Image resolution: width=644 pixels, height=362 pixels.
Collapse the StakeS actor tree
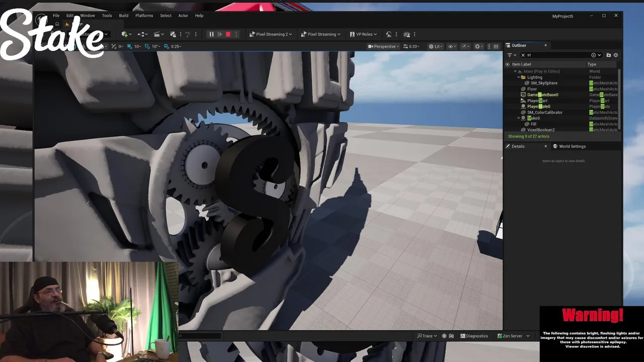[x=519, y=118]
